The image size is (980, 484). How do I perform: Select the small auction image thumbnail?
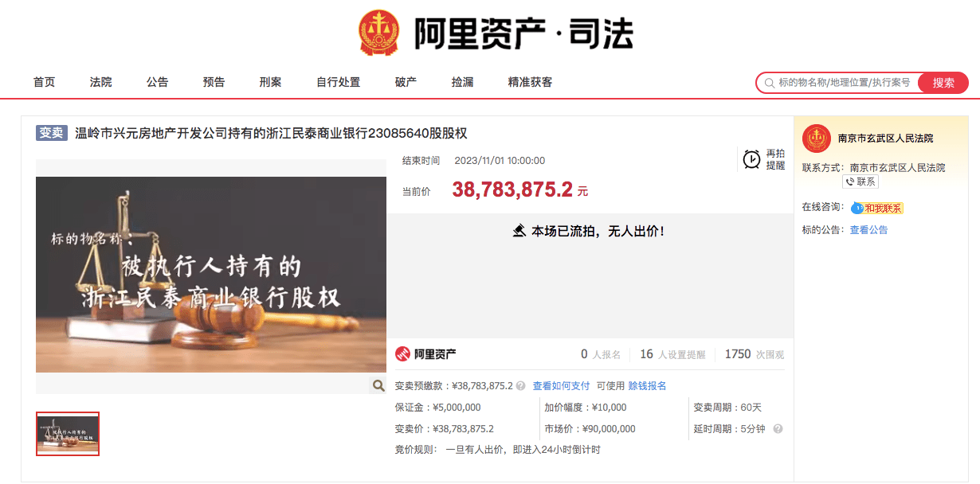coord(68,434)
